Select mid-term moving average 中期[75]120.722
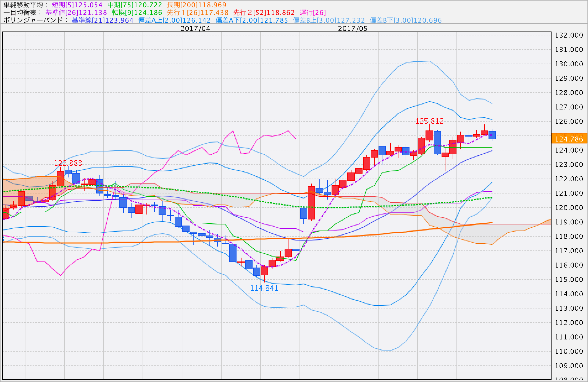The width and height of the screenshot is (588, 382). pos(135,5)
